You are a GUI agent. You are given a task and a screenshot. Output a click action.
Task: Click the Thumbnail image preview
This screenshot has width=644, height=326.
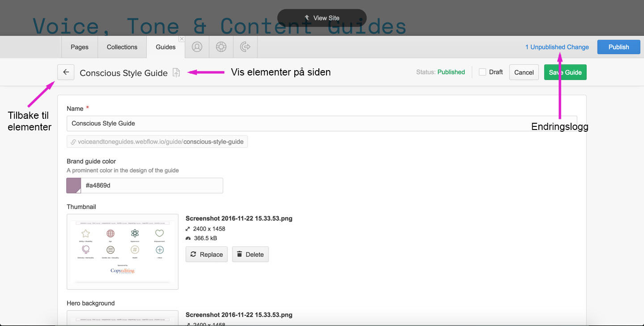click(123, 251)
